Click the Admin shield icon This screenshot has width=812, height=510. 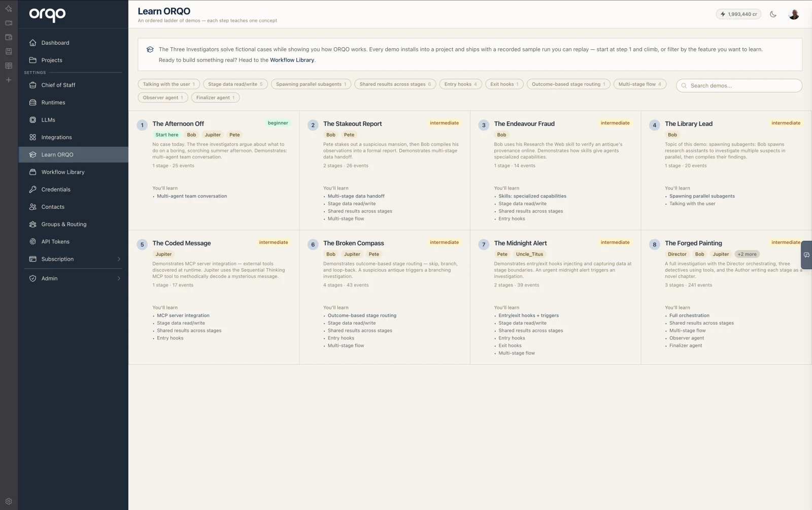coord(33,278)
